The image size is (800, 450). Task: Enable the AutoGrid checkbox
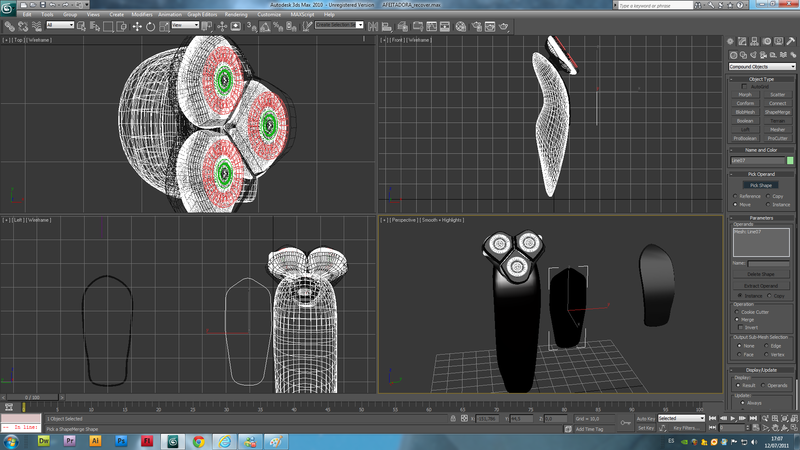[744, 87]
